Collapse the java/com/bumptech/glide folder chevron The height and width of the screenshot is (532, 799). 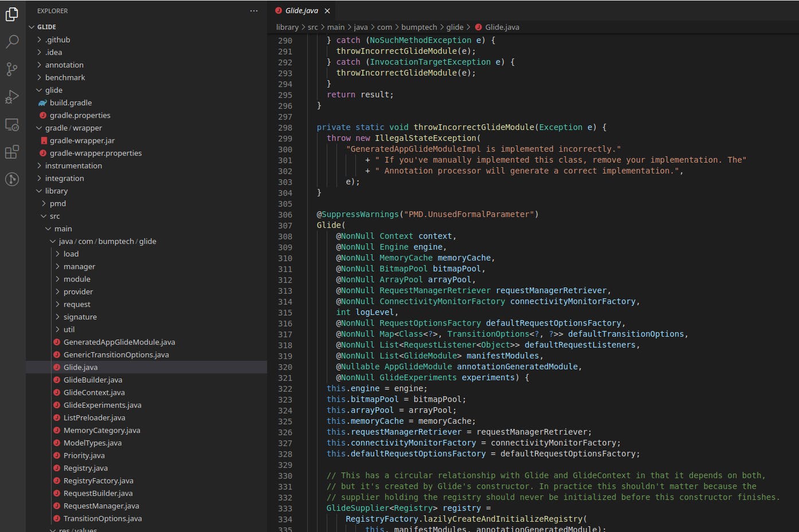53,242
